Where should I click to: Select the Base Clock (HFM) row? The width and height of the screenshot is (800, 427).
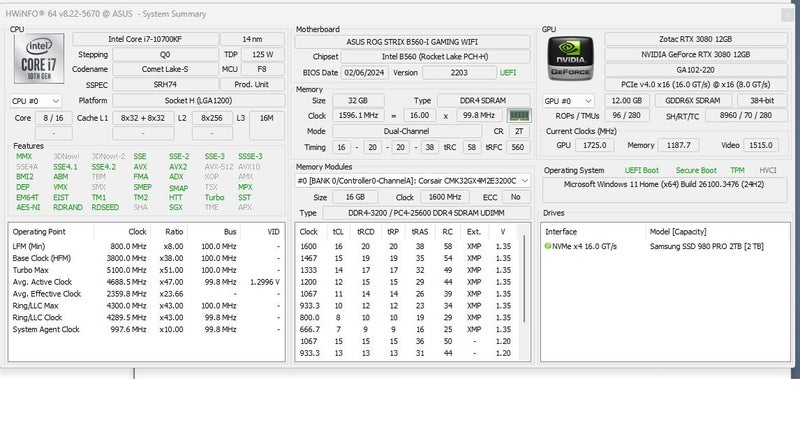point(146,258)
